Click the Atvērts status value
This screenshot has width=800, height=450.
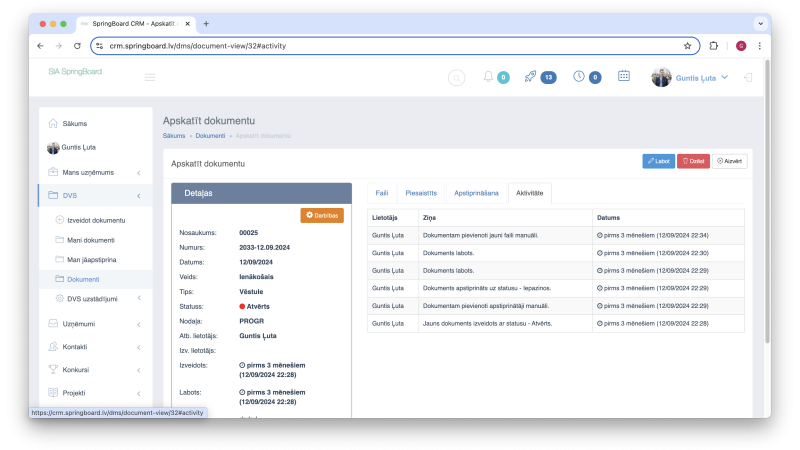[x=254, y=307]
